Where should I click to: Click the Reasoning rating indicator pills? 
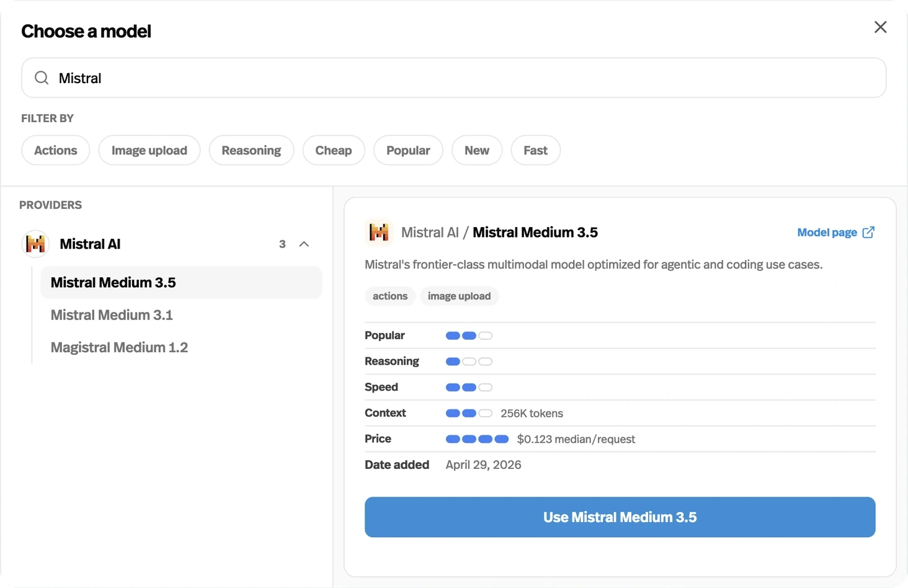[469, 362]
